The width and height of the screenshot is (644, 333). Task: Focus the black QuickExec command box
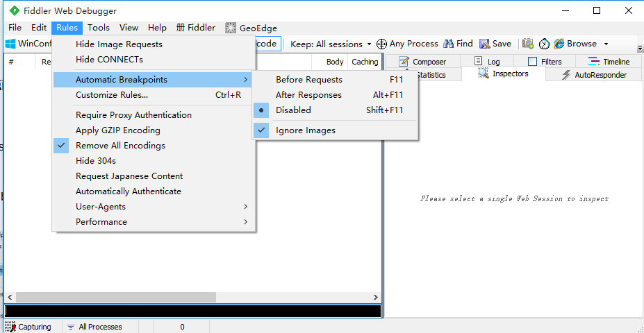(193, 311)
